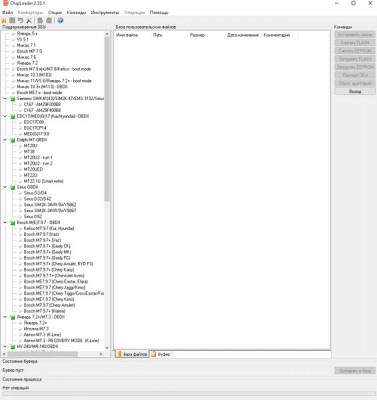The height and width of the screenshot is (400, 377).
Task: Open the Инструменты menu
Action: (105, 13)
